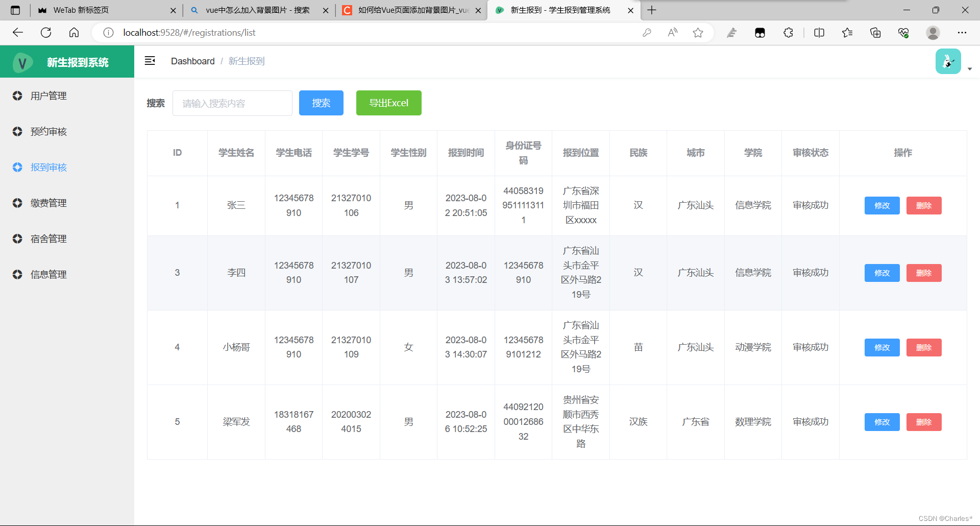The height and width of the screenshot is (526, 980).
Task: Open the password key icon
Action: (x=647, y=33)
